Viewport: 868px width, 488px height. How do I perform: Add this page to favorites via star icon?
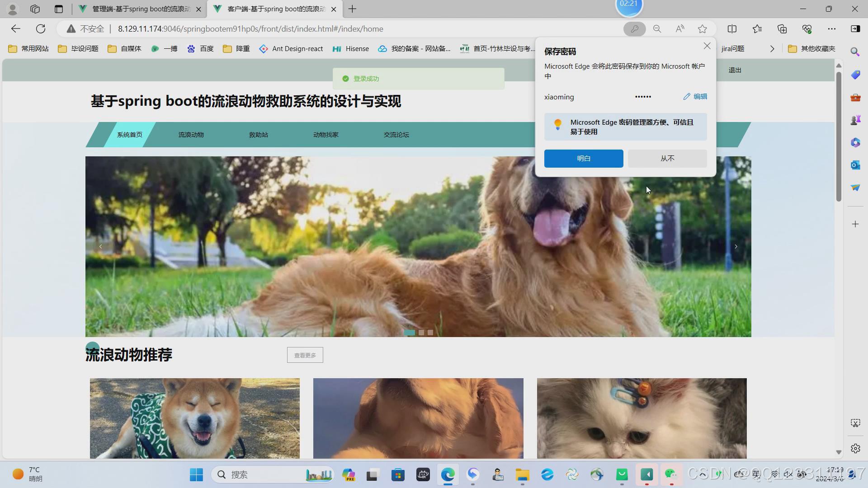(702, 28)
